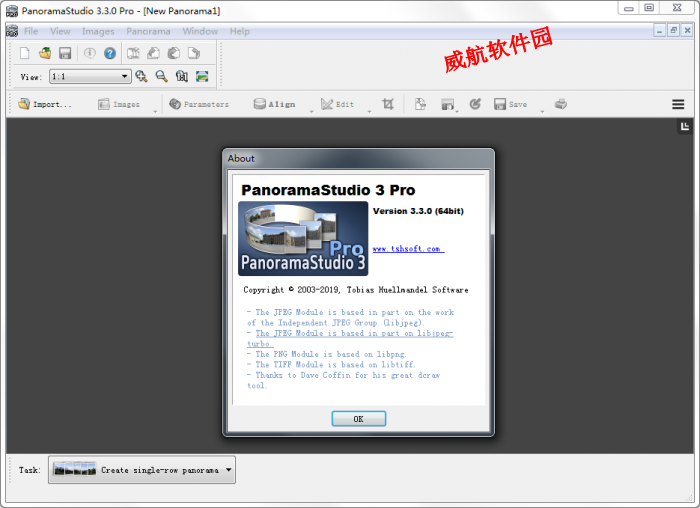Open the Window menu
Screen dimensions: 700x508
tap(200, 31)
